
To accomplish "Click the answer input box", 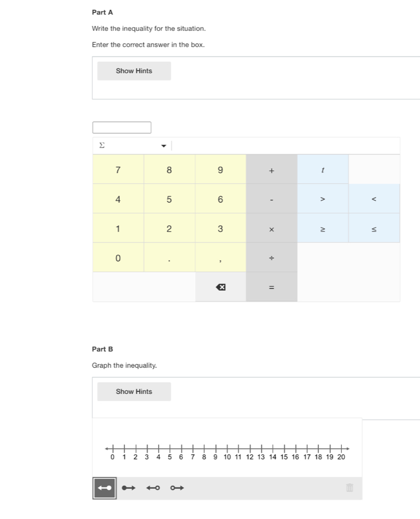I will 121,128.
